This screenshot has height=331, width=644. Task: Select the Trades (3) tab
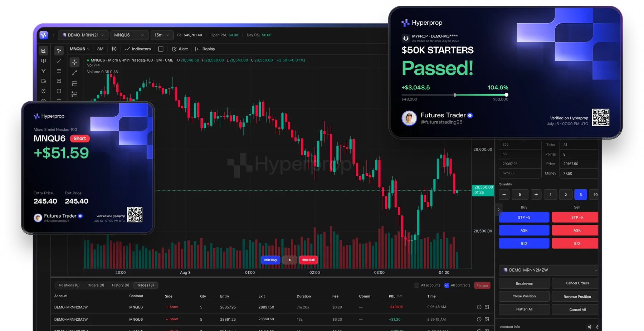pyautogui.click(x=145, y=285)
